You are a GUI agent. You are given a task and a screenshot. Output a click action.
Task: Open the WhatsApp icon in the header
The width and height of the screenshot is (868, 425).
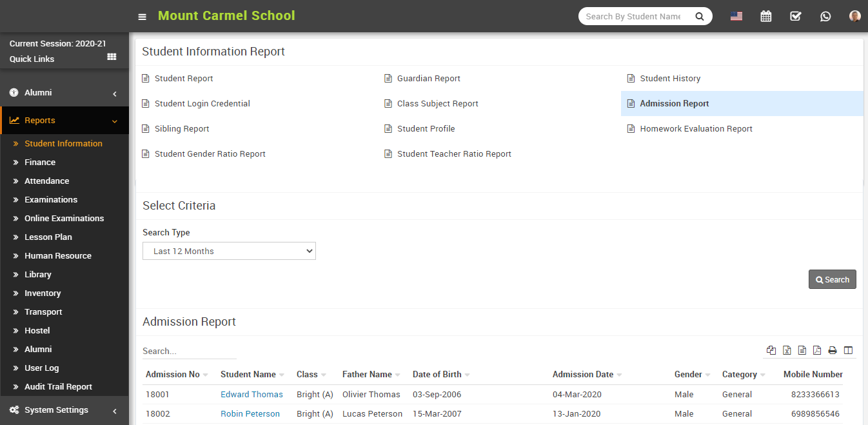tap(825, 16)
